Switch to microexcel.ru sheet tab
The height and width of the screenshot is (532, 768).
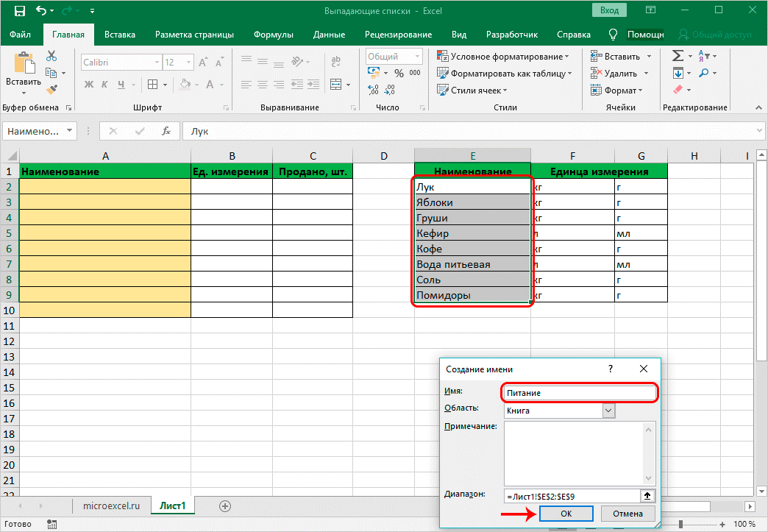(111, 506)
